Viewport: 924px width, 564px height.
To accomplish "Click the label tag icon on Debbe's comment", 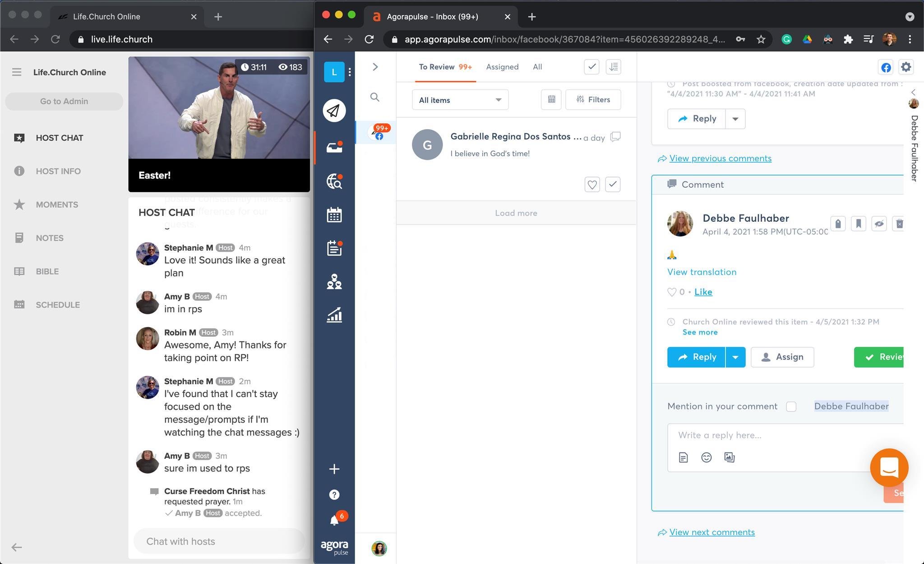I will point(838,224).
